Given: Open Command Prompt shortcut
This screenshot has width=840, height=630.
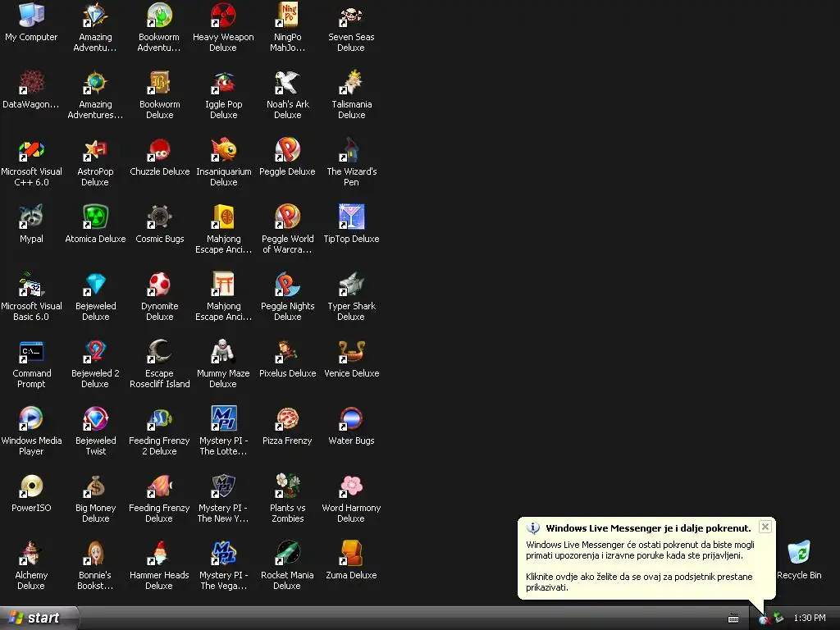Looking at the screenshot, I should tap(31, 351).
